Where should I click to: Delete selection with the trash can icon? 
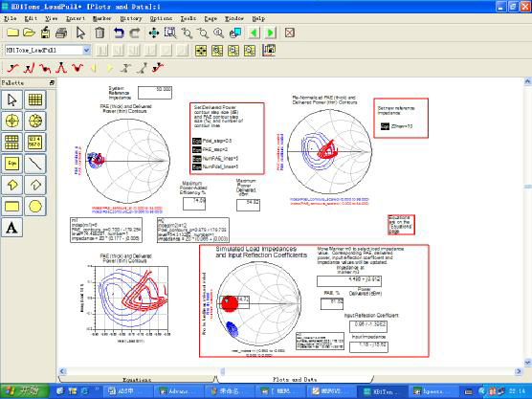pyautogui.click(x=100, y=33)
